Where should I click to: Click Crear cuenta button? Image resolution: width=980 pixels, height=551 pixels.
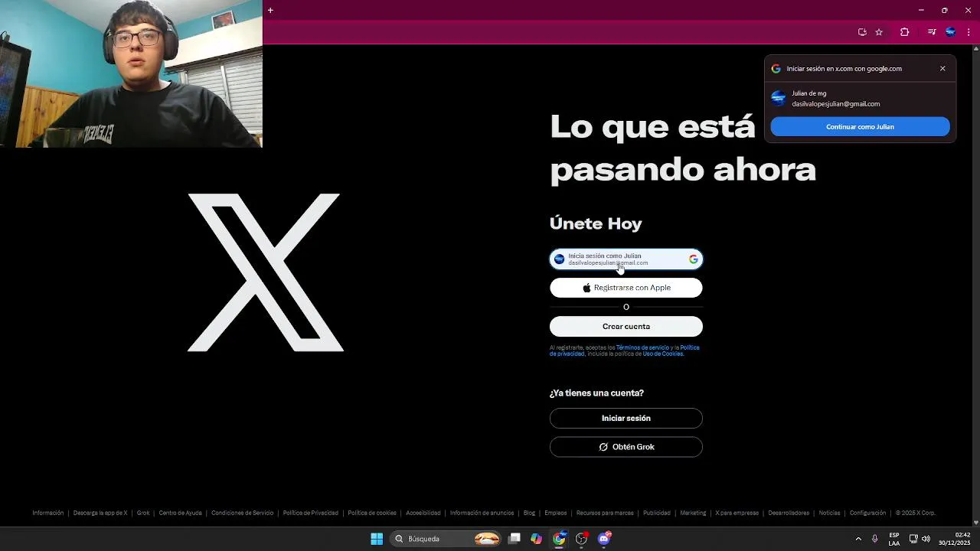[626, 326]
